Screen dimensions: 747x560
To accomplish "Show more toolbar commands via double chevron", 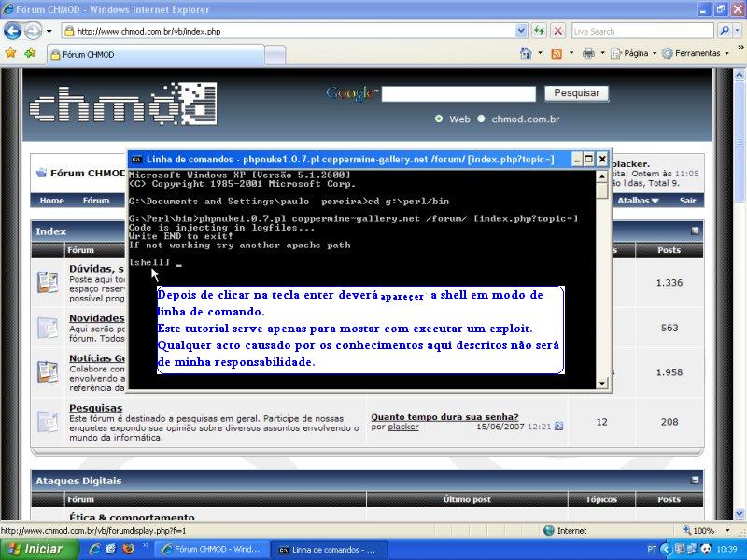I will tap(740, 48).
